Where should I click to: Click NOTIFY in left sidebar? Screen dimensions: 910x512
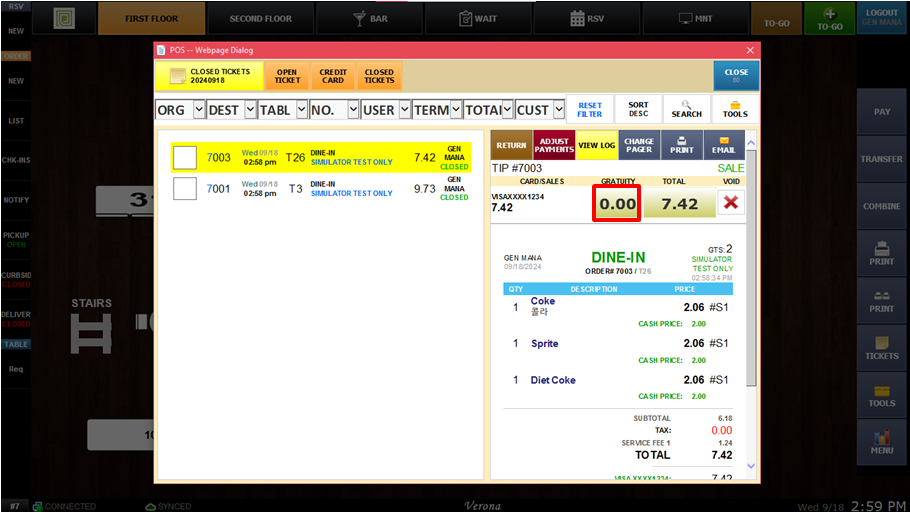16,200
